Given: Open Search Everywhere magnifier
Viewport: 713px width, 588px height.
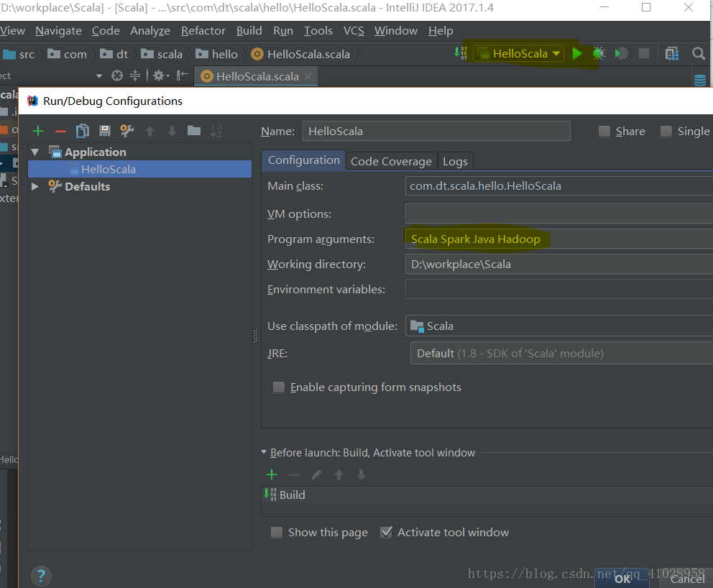Looking at the screenshot, I should [699, 54].
